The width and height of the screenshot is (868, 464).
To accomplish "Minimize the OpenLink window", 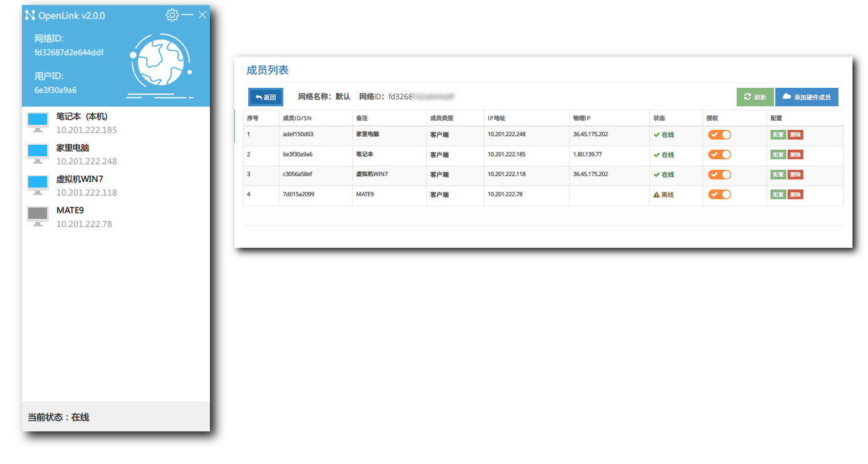I will coord(187,15).
